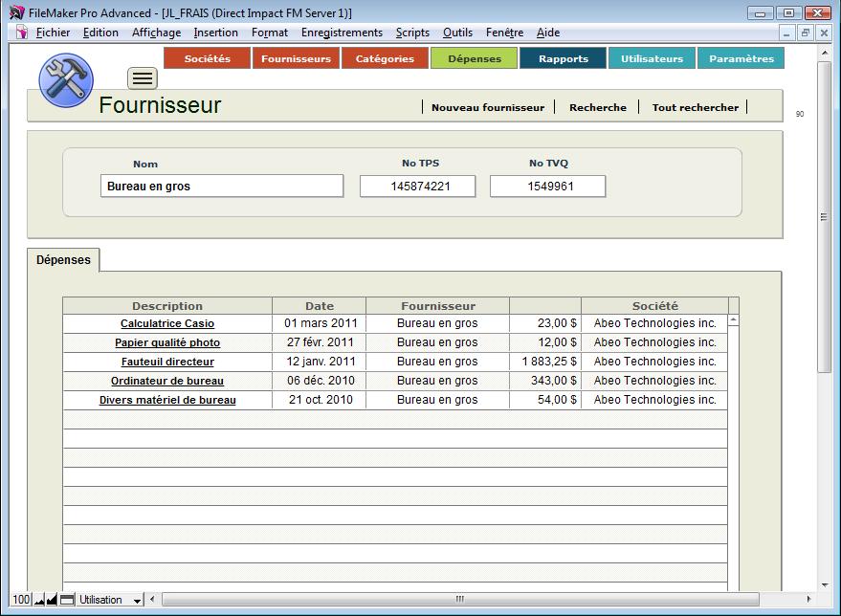841x616 pixels.
Task: Restore the inner document window
Action: (x=805, y=33)
